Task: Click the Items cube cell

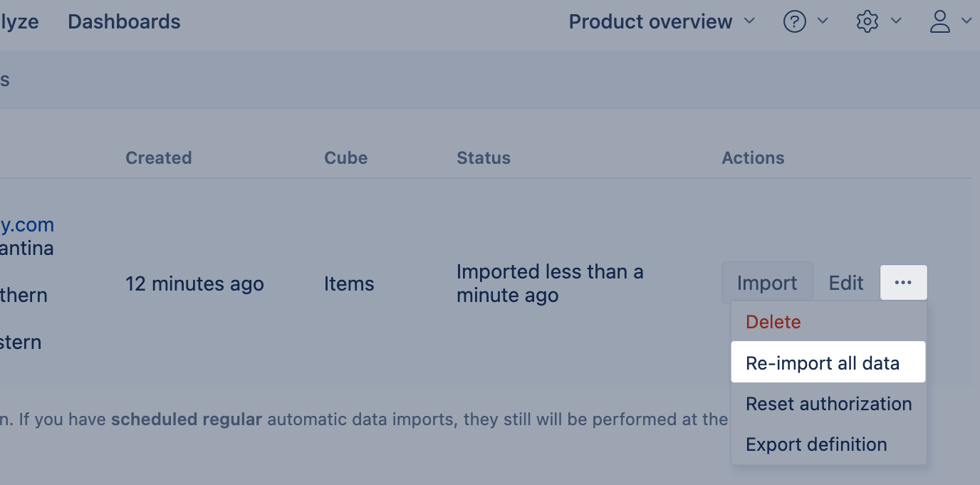Action: 349,283
